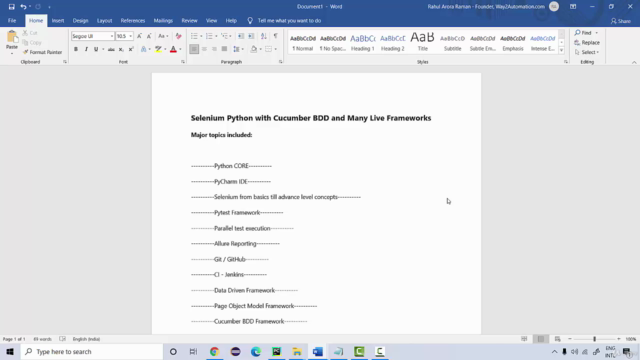Click the Clear All Formatting icon

pyautogui.click(x=178, y=36)
